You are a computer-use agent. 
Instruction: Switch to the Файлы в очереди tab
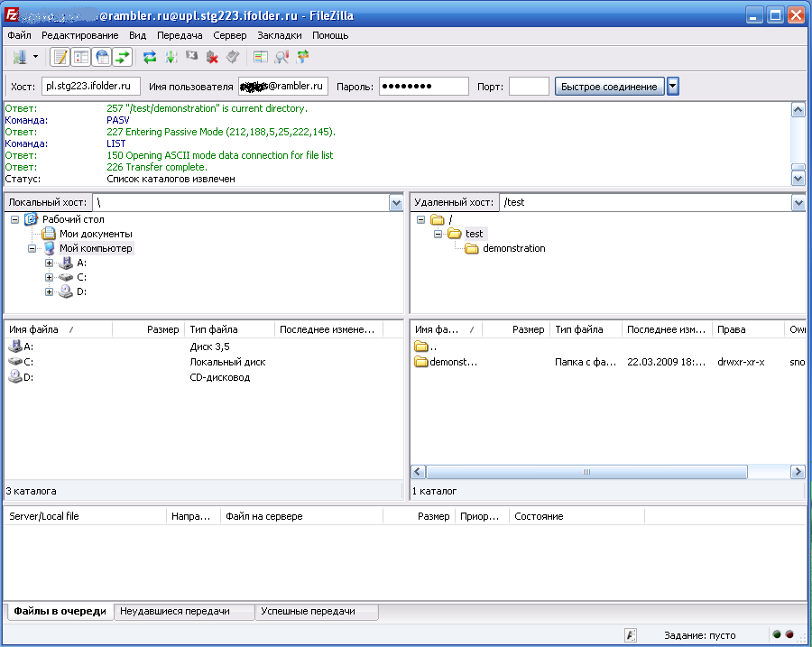(x=60, y=611)
